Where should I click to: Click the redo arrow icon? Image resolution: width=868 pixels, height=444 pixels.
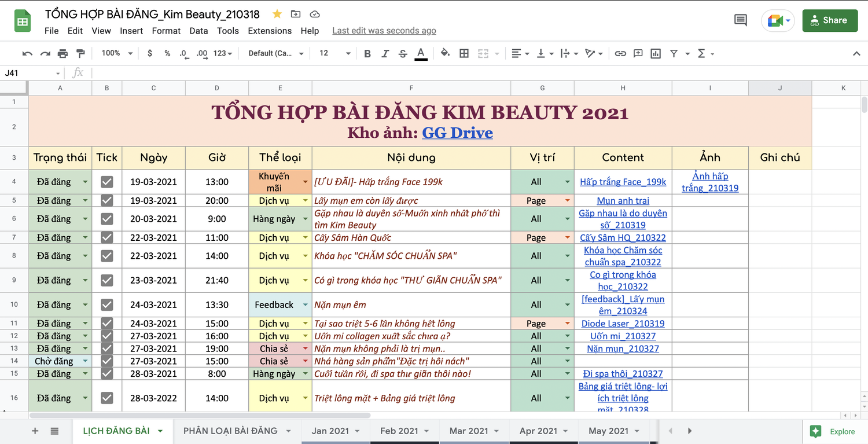[x=45, y=53]
